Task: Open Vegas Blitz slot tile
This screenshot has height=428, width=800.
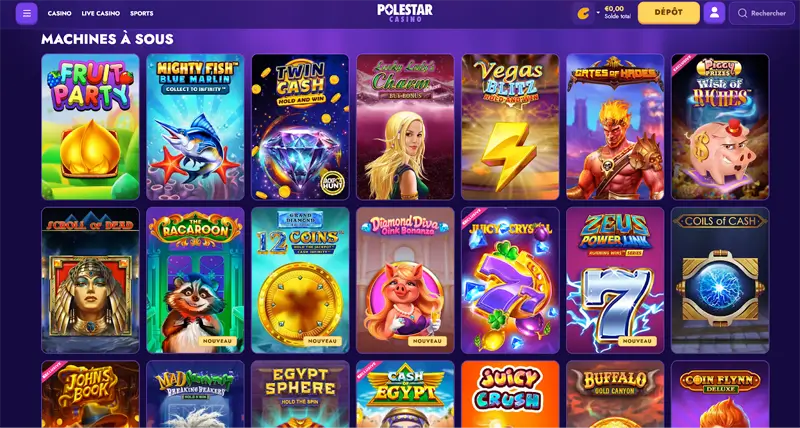Action: (510, 127)
